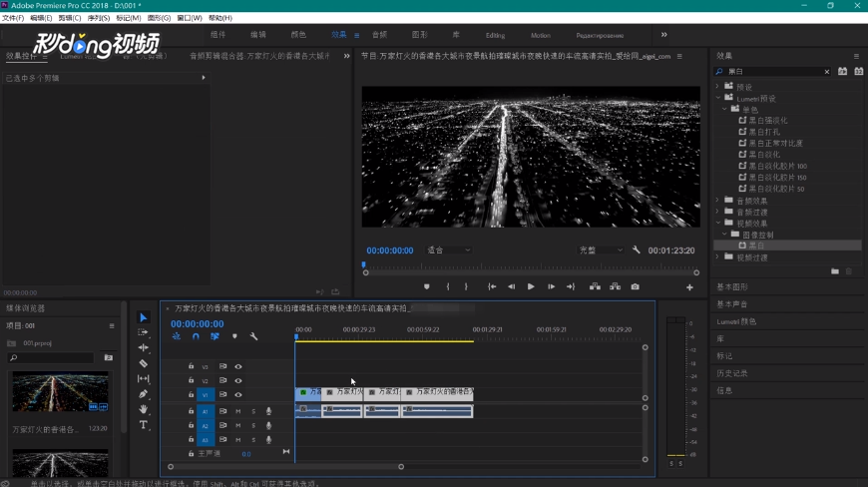Select the Hand tool

(x=144, y=409)
